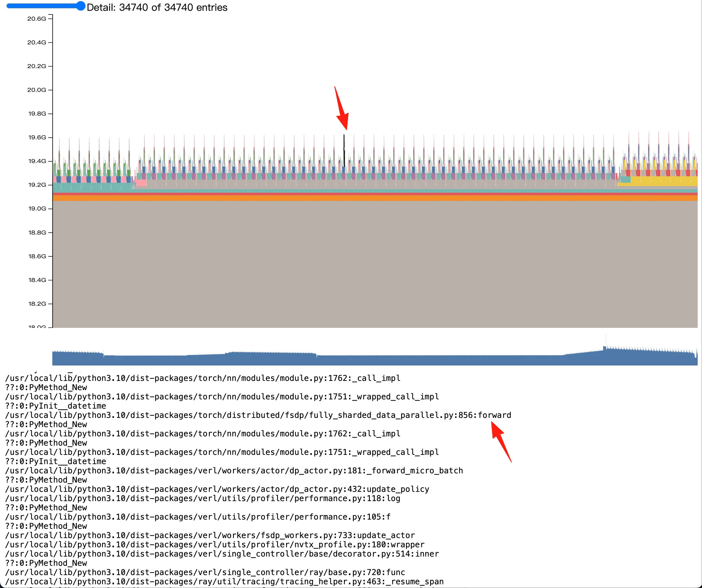Click the orange allocation band
The width and height of the screenshot is (702, 588).
(375, 198)
